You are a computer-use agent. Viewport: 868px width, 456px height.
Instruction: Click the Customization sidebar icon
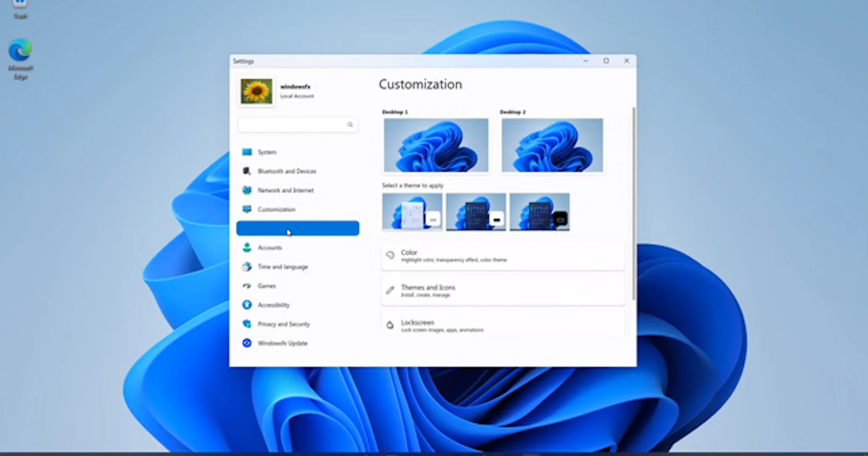pos(247,209)
